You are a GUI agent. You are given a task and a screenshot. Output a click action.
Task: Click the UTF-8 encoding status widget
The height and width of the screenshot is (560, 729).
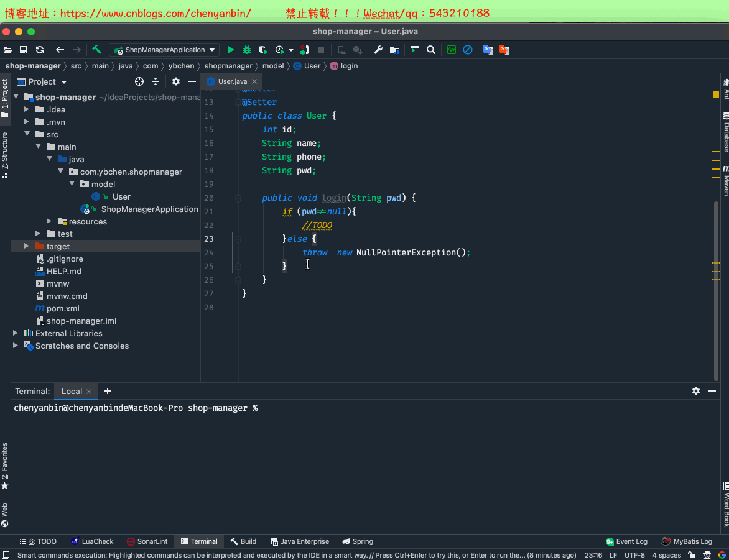[x=634, y=555]
